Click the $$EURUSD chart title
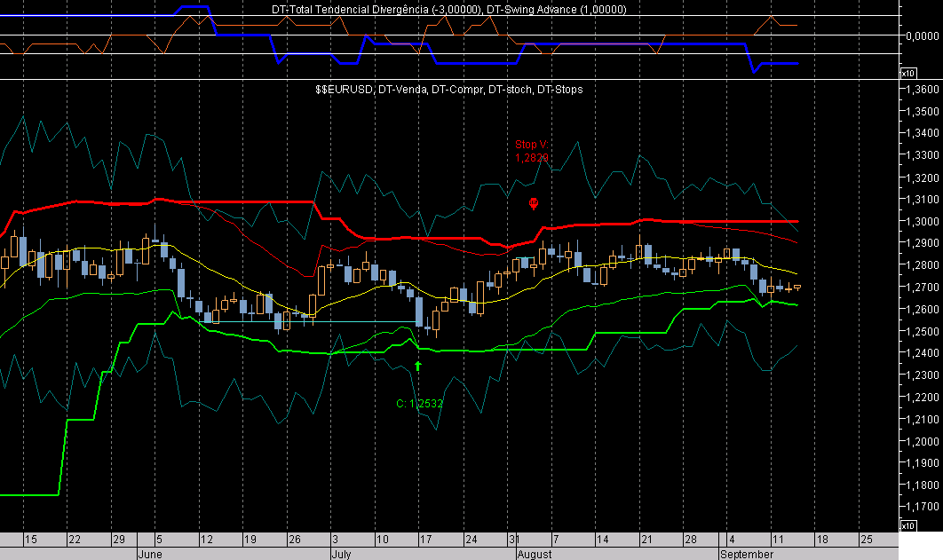This screenshot has width=943, height=560. pos(448,90)
